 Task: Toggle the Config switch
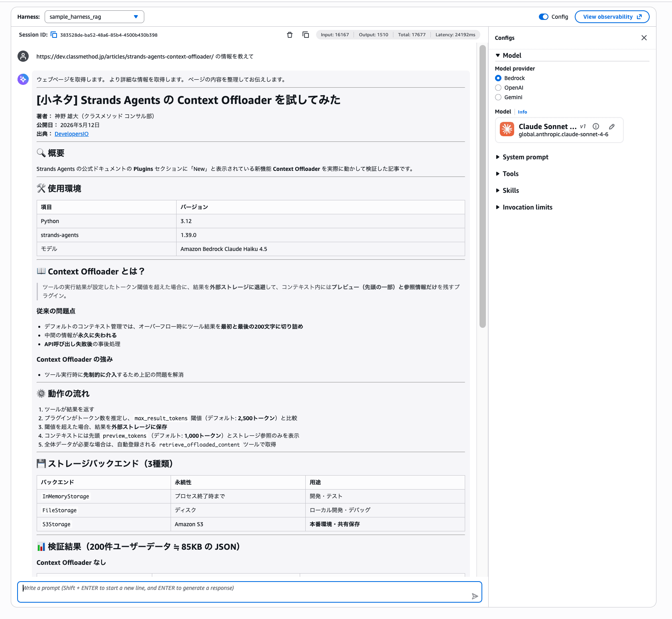(x=543, y=17)
